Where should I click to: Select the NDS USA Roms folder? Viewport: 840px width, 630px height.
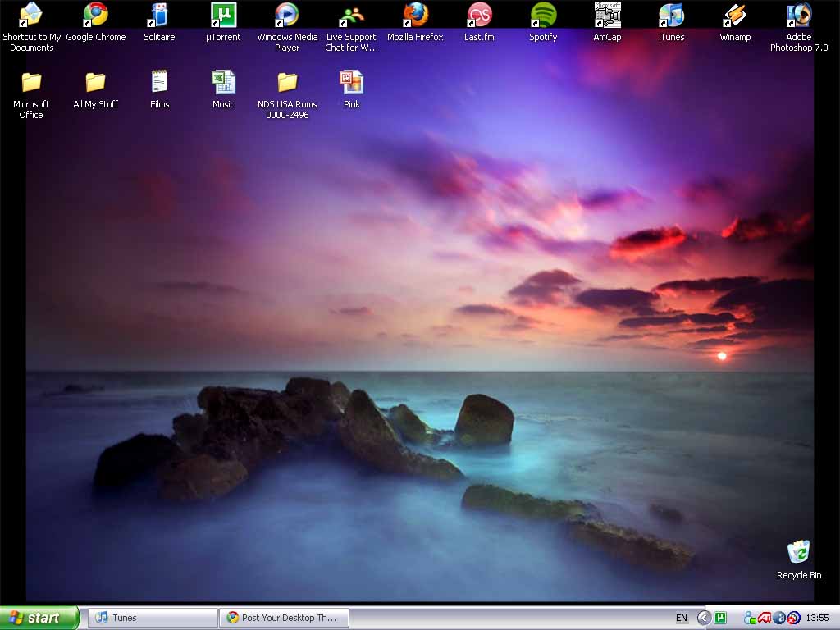tap(287, 82)
